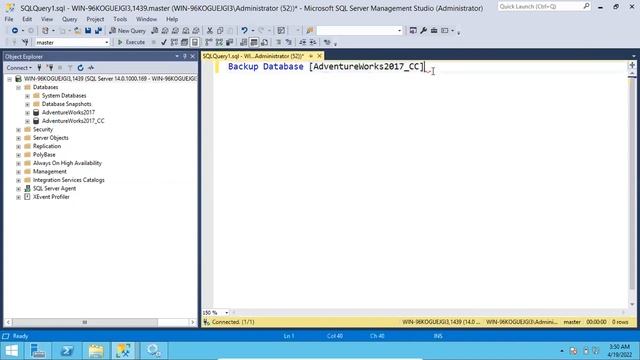Open the empty Find combo box dropdown
The image size is (640, 360).
click(x=399, y=31)
